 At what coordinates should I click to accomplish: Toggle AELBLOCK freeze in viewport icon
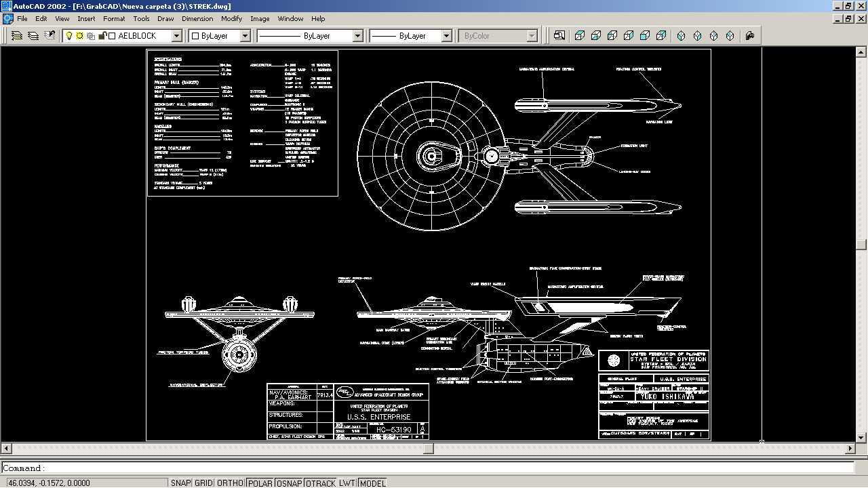pos(90,36)
